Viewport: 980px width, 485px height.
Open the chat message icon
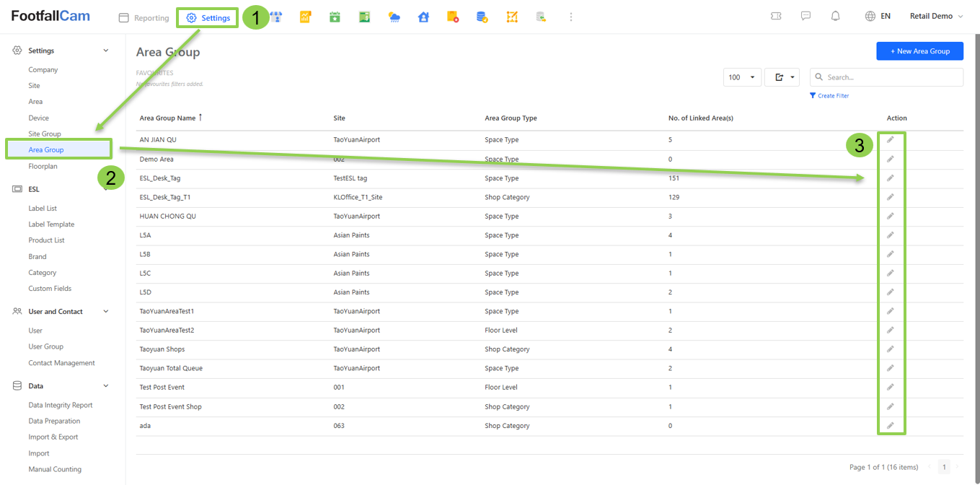805,16
